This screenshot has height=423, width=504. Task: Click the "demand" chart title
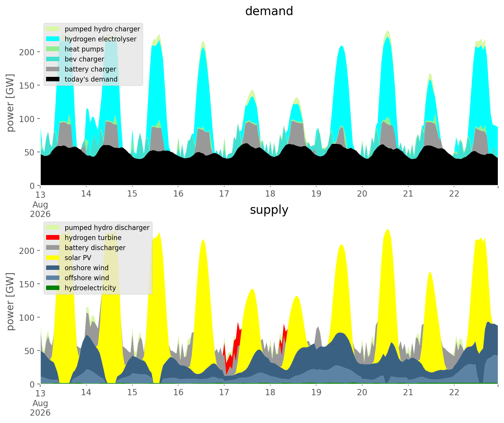click(269, 11)
